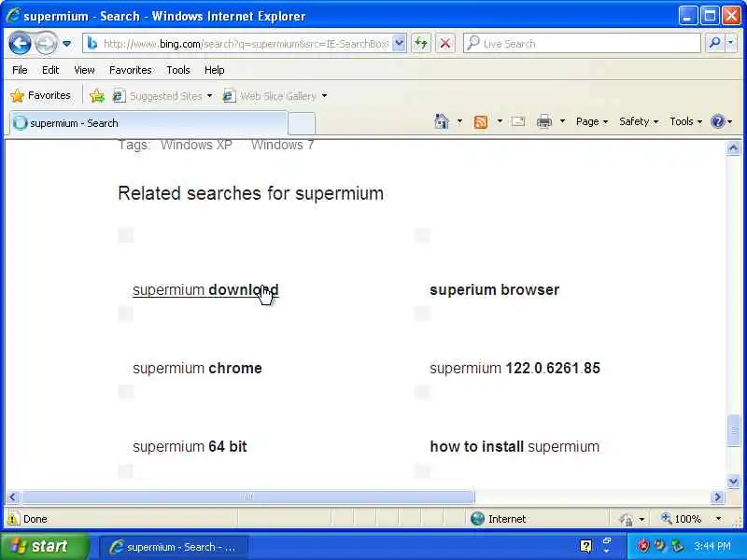Click the zoom level 100% button

tap(682, 519)
